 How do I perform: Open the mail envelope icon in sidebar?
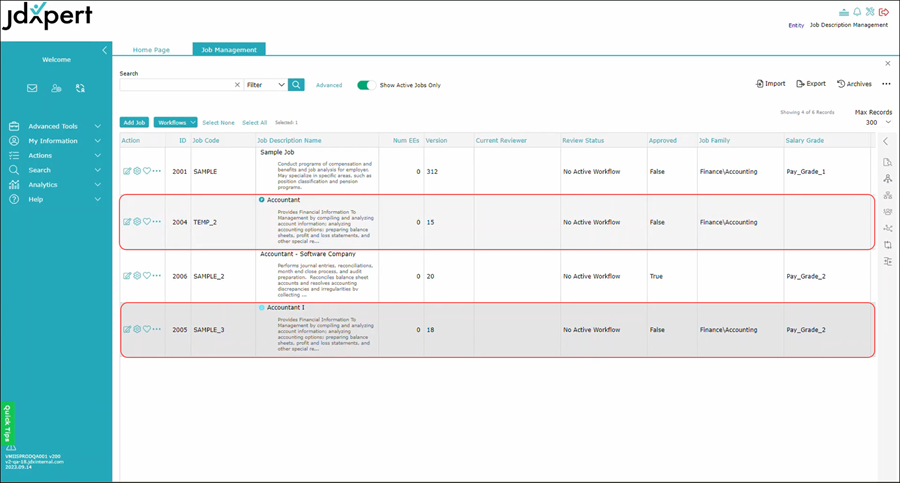click(x=32, y=88)
